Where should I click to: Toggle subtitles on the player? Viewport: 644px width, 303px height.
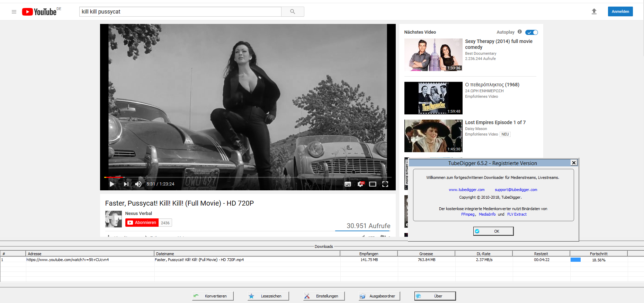click(x=348, y=184)
